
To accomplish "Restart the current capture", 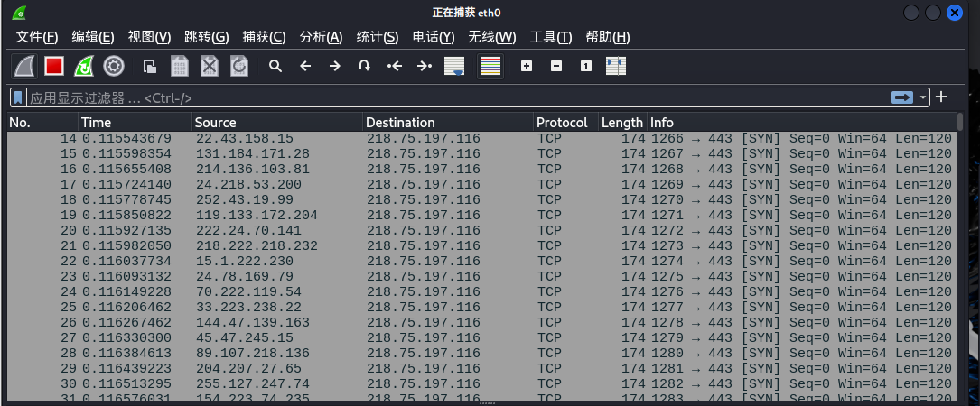I will coord(84,66).
